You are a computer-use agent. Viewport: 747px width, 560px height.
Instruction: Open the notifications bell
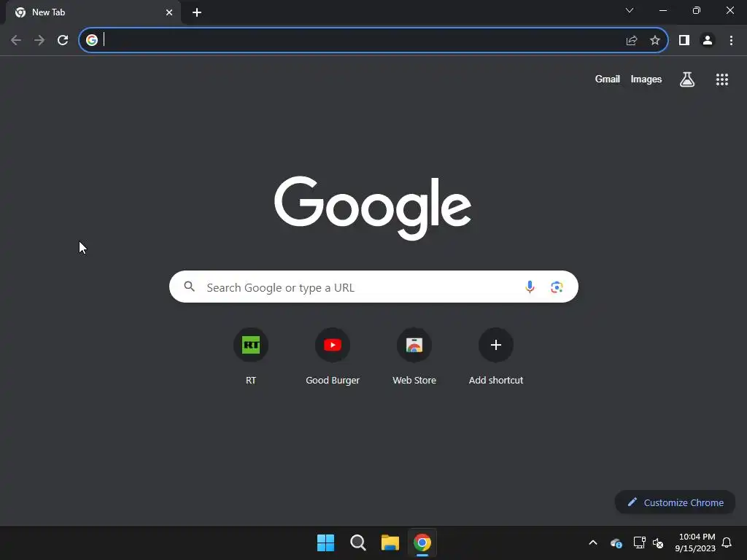click(x=727, y=542)
